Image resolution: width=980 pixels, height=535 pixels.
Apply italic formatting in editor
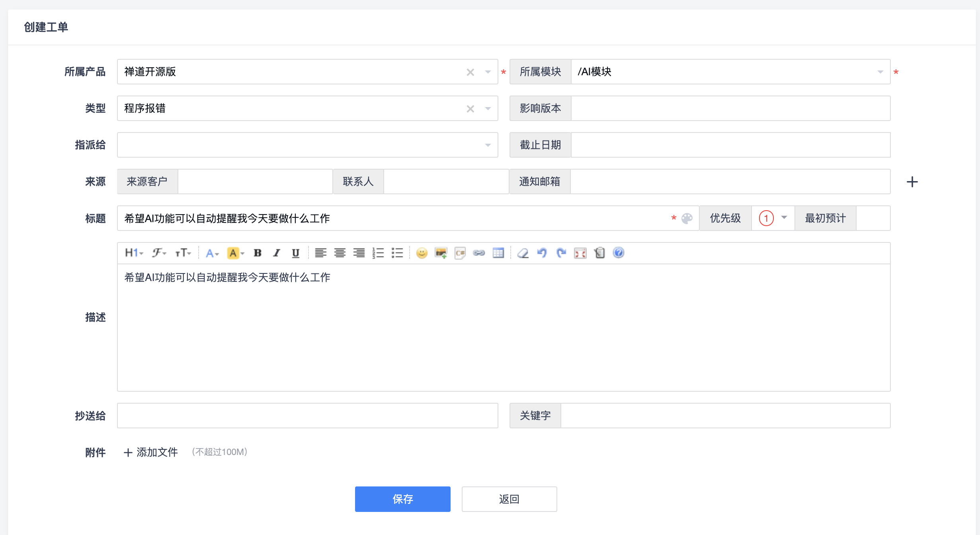pos(277,253)
